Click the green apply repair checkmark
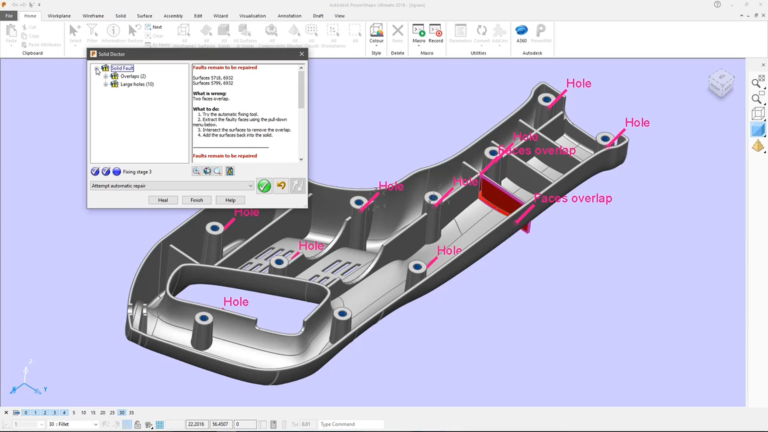 [264, 186]
